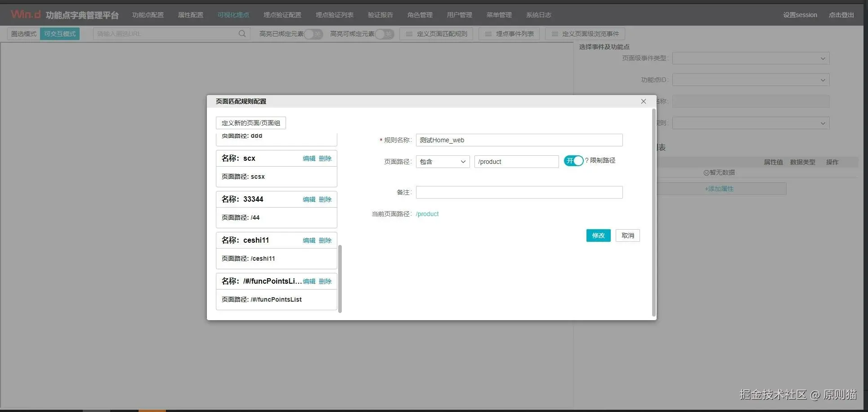
Task: Open 验证报告 page
Action: point(380,15)
